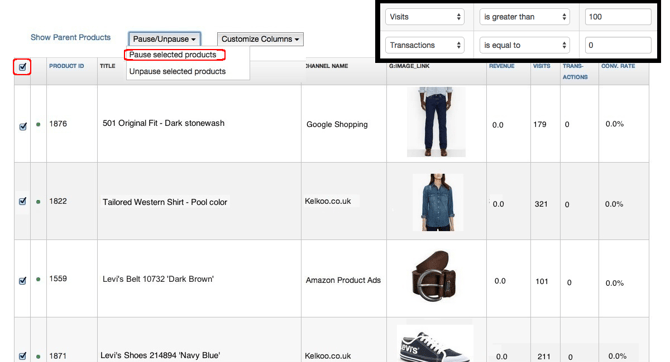The height and width of the screenshot is (362, 670).
Task: Click the visits value 179
Action: click(x=540, y=124)
